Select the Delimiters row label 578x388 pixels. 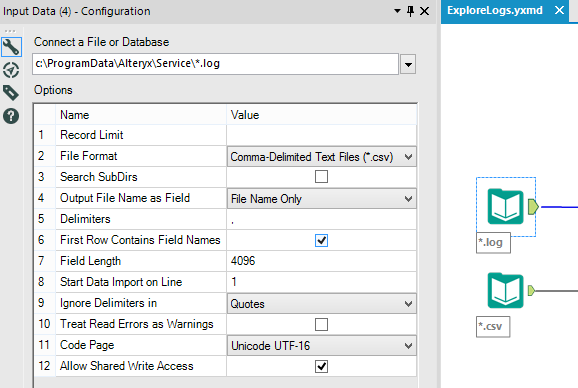click(x=85, y=219)
